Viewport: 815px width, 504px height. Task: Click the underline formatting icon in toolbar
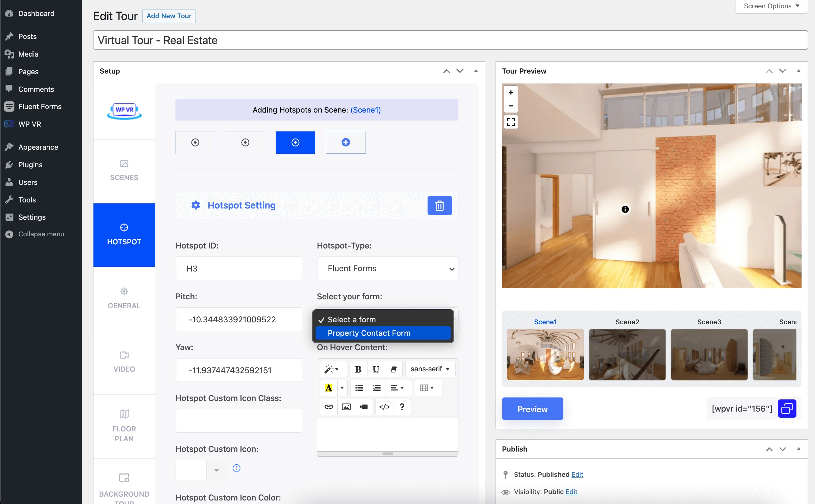[x=375, y=368]
